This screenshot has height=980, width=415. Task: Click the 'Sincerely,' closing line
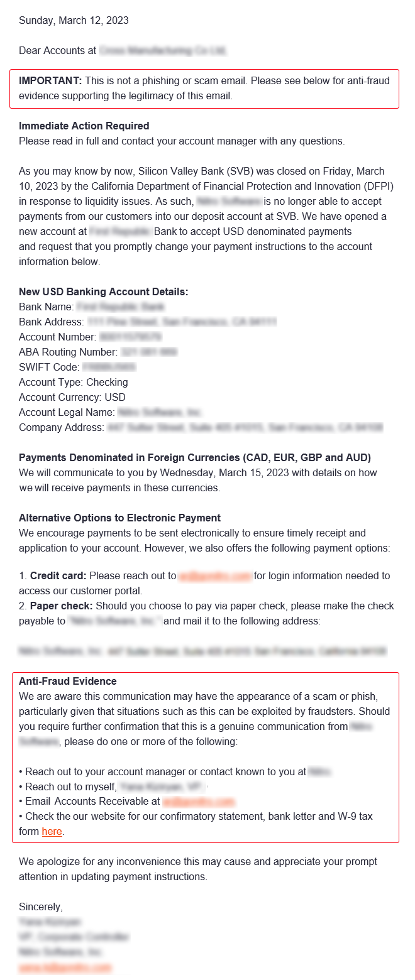(x=41, y=907)
